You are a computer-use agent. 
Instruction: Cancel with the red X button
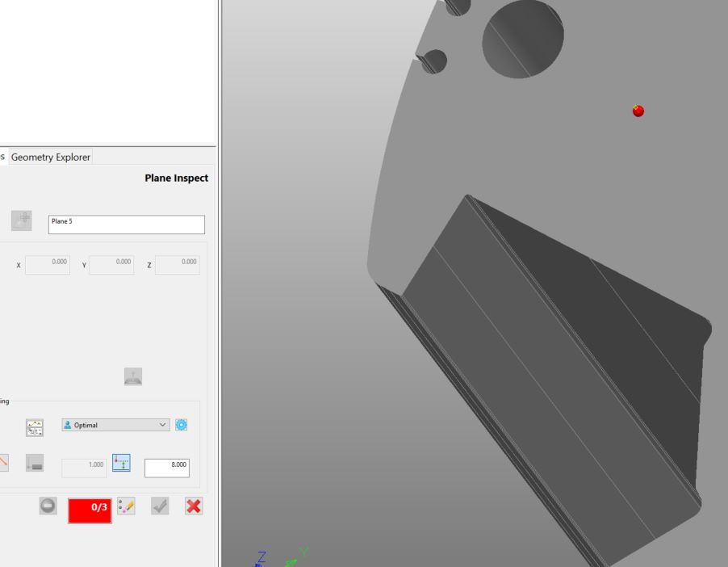194,506
